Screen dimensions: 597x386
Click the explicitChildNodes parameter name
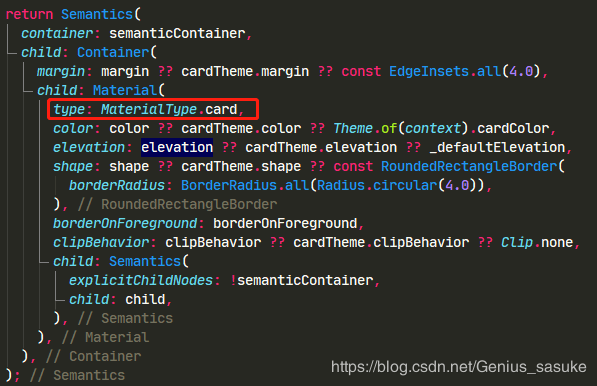point(140,281)
